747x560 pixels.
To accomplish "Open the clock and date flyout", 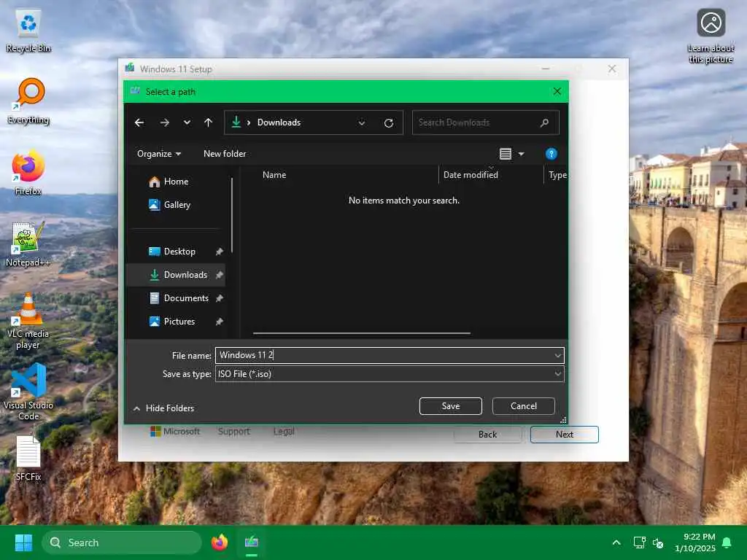I will tap(695, 542).
